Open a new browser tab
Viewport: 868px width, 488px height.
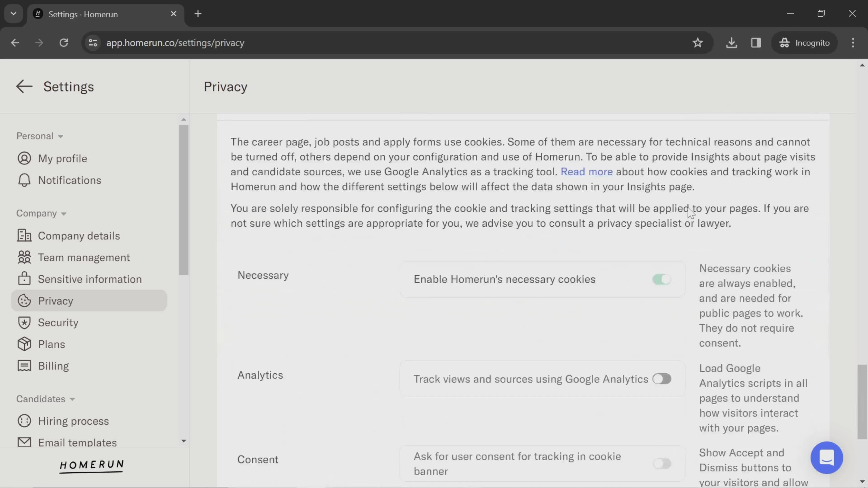198,14
